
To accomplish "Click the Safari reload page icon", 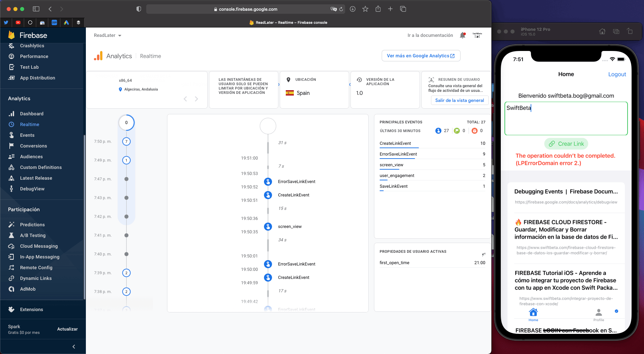I will (x=341, y=9).
